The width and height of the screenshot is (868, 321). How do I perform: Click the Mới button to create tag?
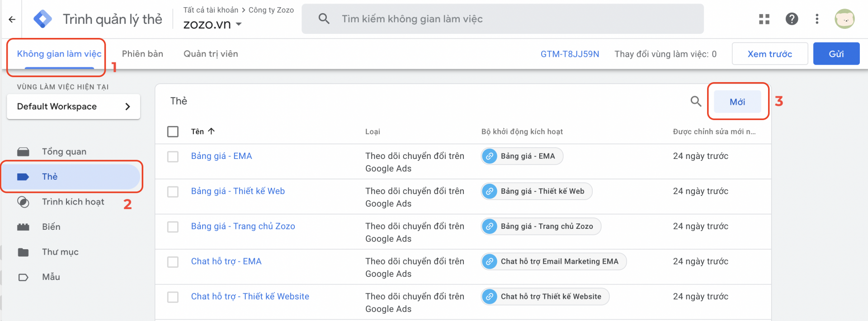point(737,102)
